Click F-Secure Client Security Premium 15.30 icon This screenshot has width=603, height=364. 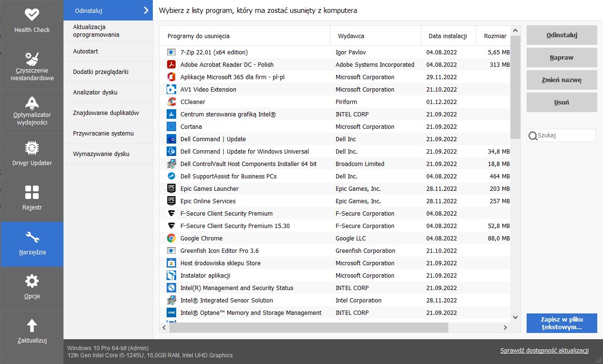click(171, 226)
